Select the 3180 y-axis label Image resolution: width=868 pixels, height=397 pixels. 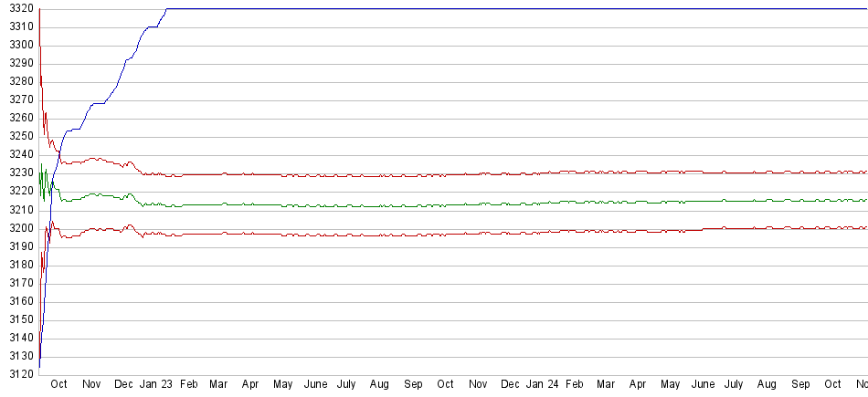21,265
